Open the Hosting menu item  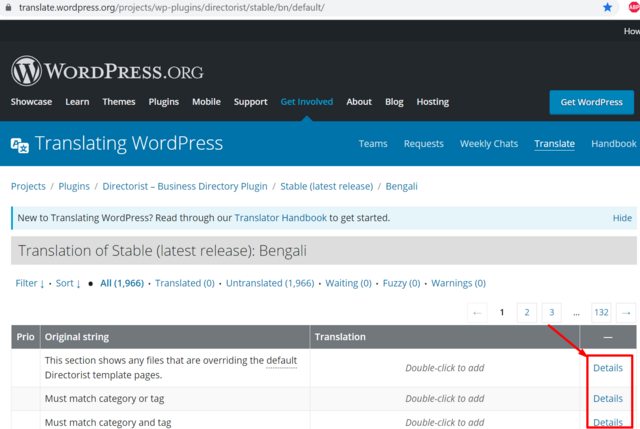click(x=433, y=102)
